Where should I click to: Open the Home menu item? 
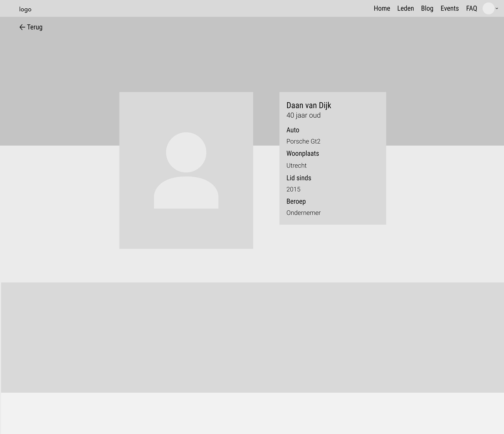pyautogui.click(x=382, y=8)
